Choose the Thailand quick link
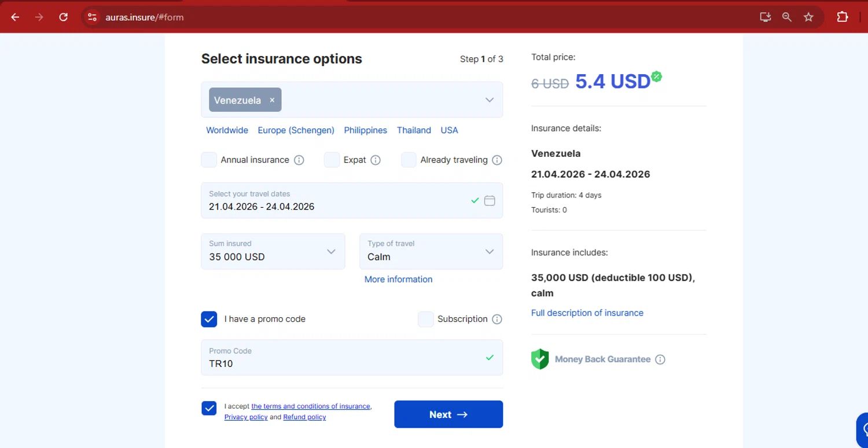 [414, 130]
